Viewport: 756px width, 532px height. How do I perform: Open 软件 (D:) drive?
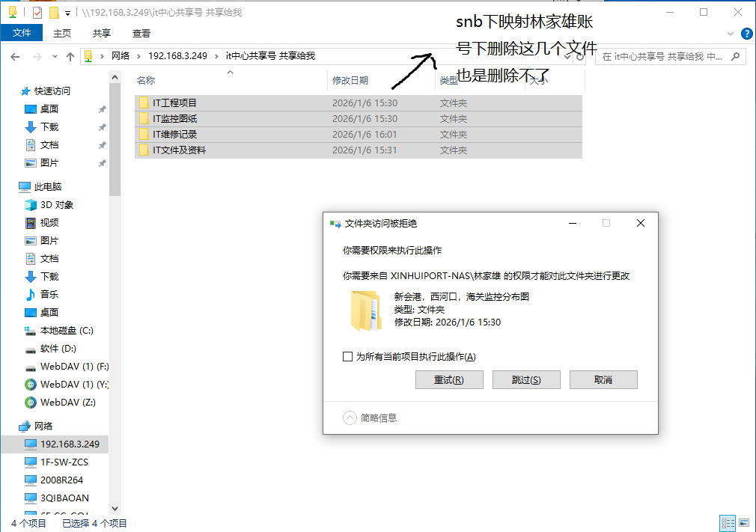58,349
